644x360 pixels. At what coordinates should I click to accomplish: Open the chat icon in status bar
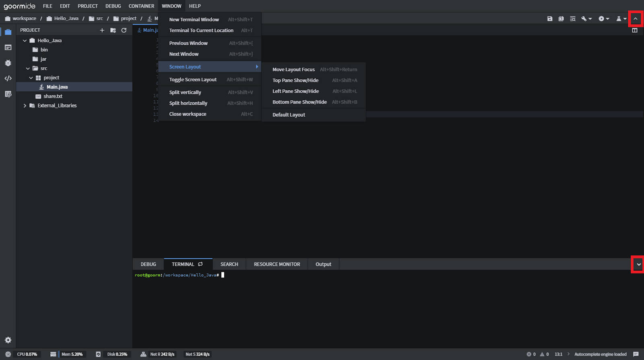(x=636, y=354)
